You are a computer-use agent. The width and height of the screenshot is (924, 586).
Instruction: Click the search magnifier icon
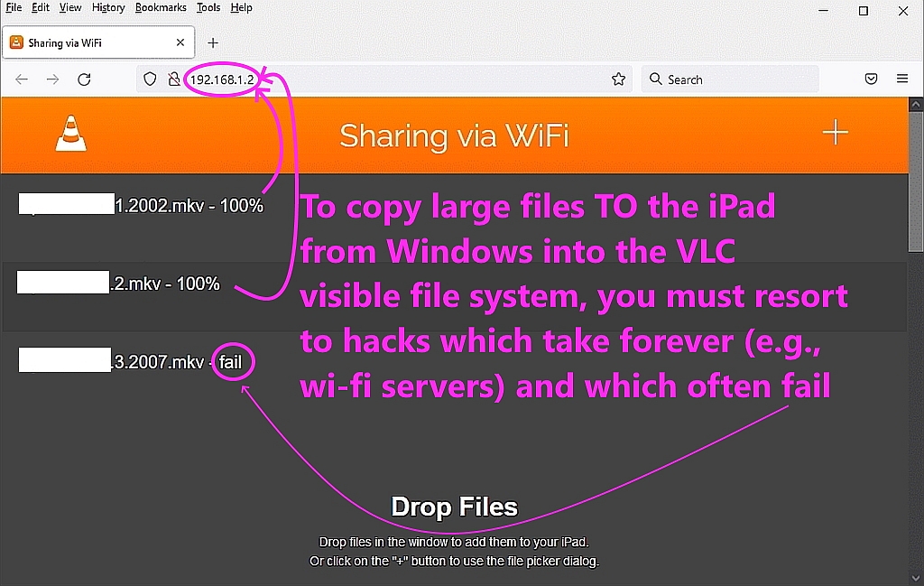655,79
